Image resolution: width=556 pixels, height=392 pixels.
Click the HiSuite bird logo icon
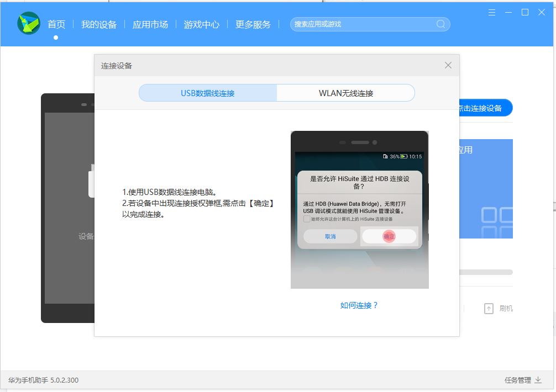point(29,23)
